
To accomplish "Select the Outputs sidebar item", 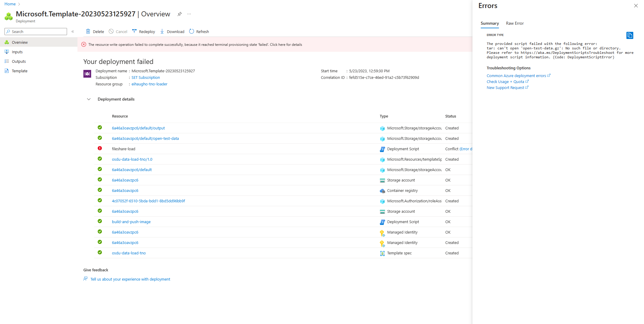I will click(x=19, y=61).
